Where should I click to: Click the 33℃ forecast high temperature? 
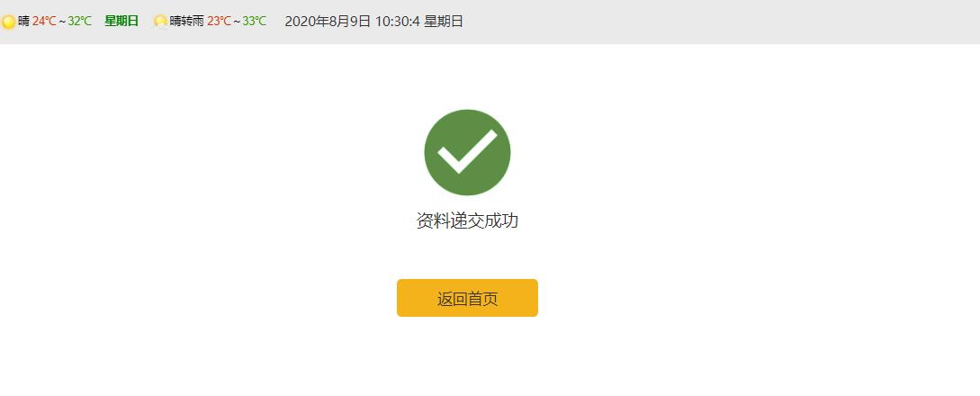255,22
